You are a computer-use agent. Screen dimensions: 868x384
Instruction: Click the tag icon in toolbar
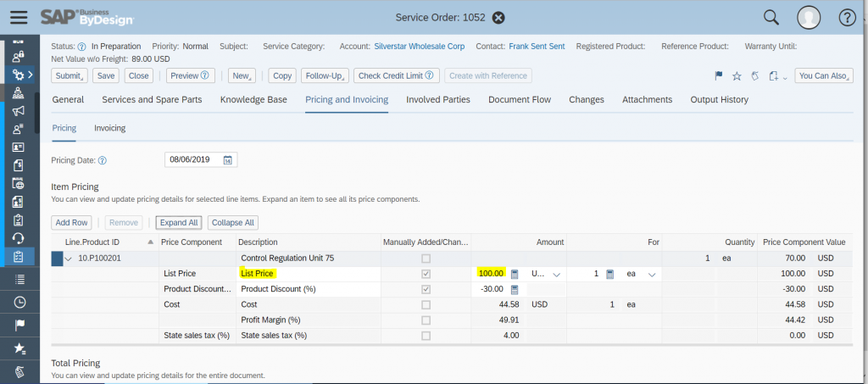tap(754, 76)
